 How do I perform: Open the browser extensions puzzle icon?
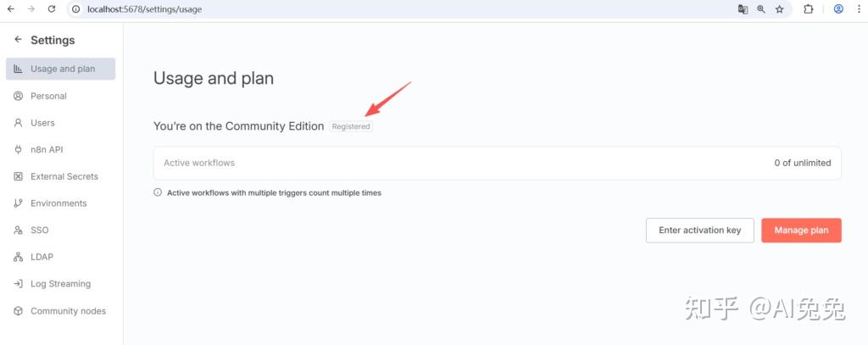tap(808, 8)
